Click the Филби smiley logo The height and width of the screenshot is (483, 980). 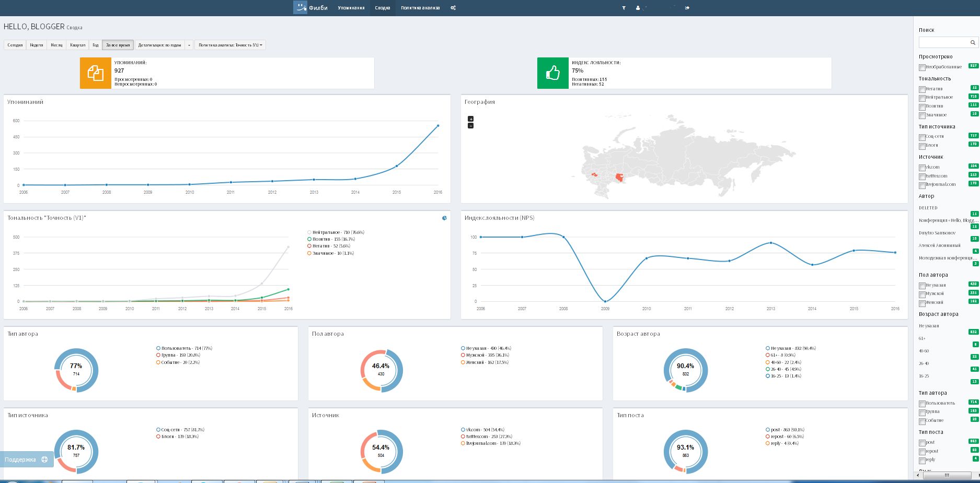(301, 7)
